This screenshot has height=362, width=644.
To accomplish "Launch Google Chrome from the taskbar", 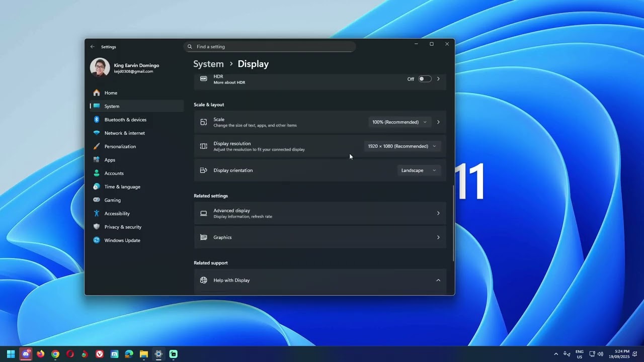I will coord(55,354).
